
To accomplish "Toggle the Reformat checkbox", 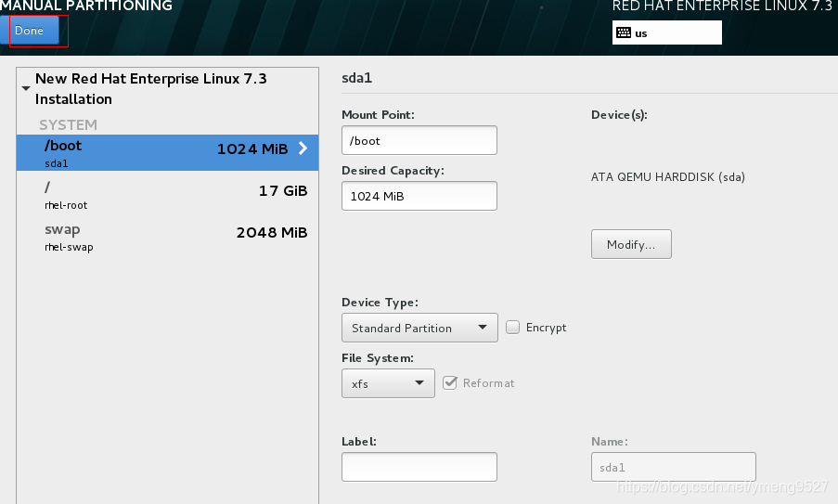I will click(450, 382).
